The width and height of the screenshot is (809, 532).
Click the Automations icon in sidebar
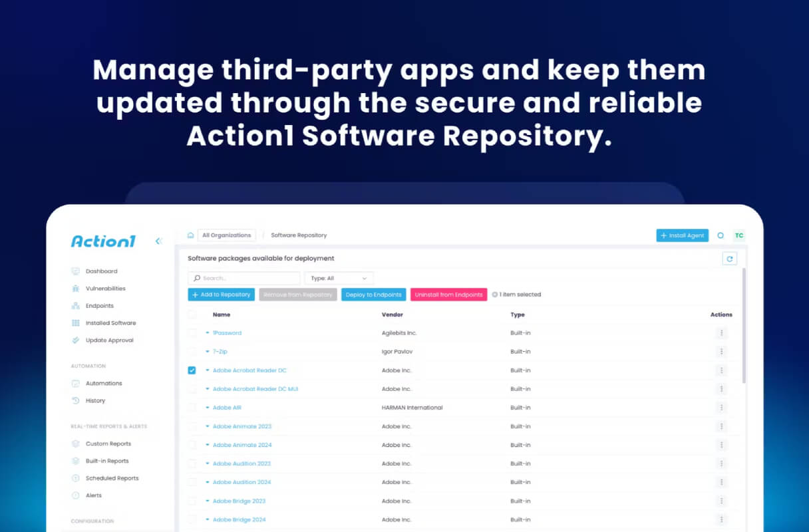pyautogui.click(x=76, y=384)
